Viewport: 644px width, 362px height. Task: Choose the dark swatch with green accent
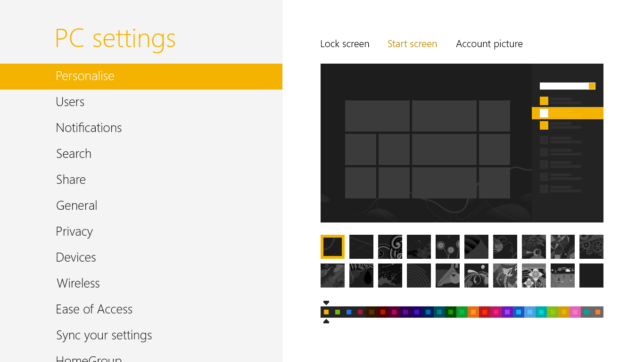tap(338, 312)
